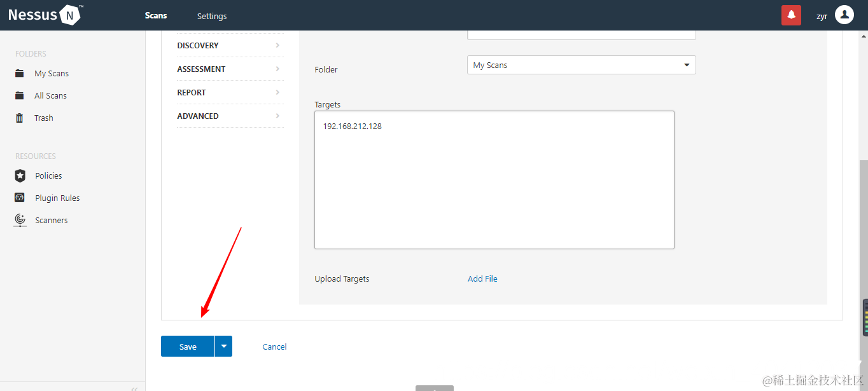Click the Add File link
868x391 pixels.
coord(482,278)
